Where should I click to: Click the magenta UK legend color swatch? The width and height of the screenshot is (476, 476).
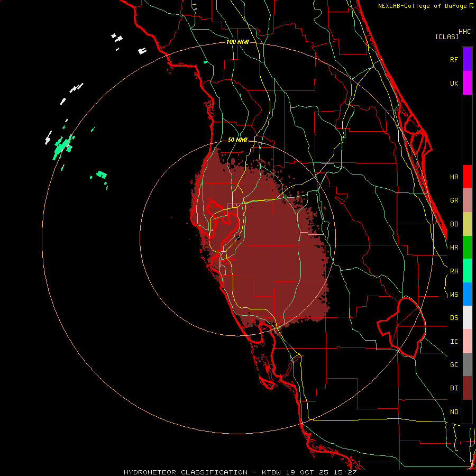467,83
